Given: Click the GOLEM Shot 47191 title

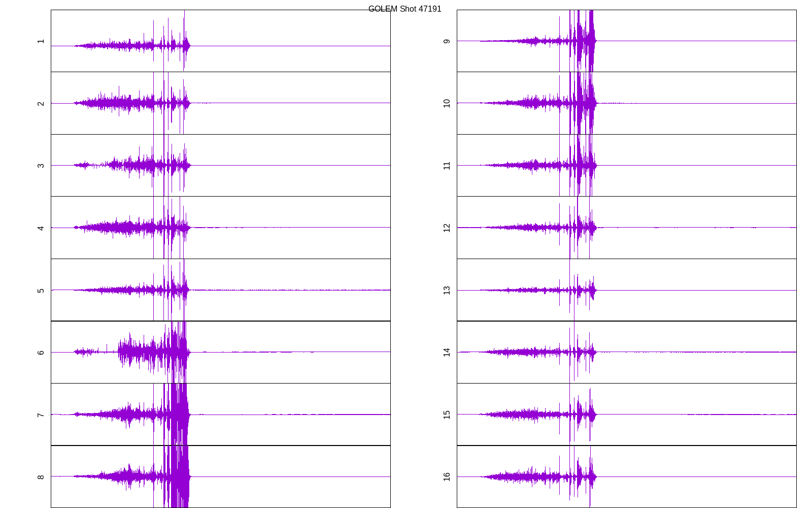Looking at the screenshot, I should click(404, 9).
